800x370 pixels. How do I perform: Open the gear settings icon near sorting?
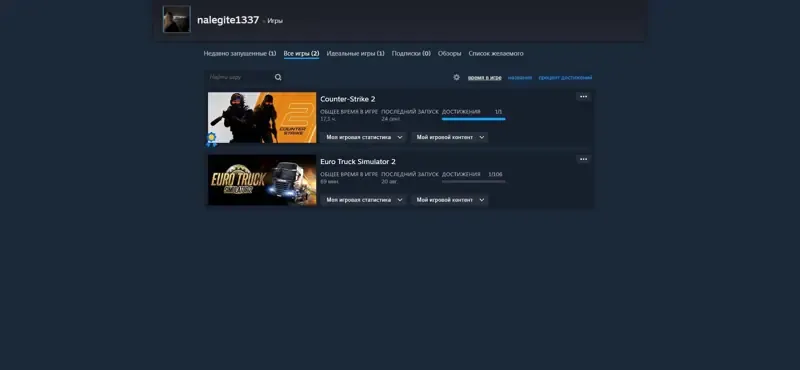[x=457, y=78]
